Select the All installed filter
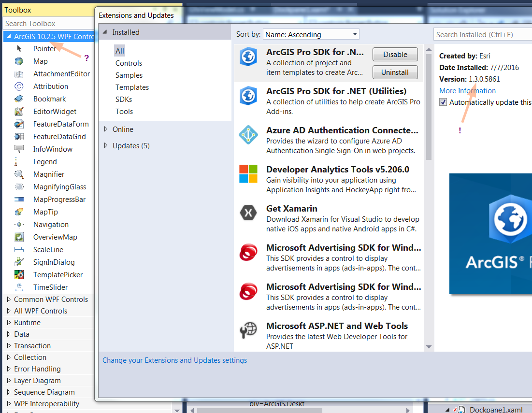532x413 pixels. [x=119, y=51]
